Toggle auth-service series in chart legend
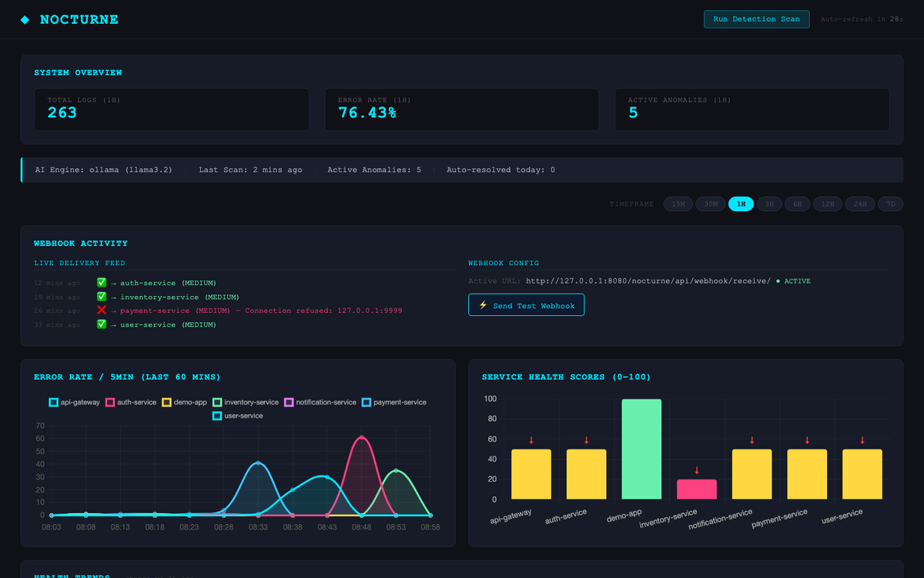This screenshot has height=578, width=924. click(131, 402)
